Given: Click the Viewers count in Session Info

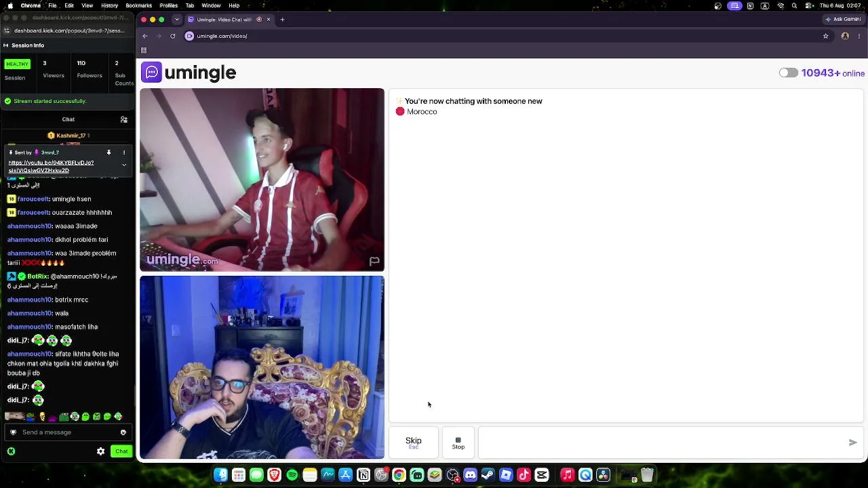Looking at the screenshot, I should click(x=54, y=69).
